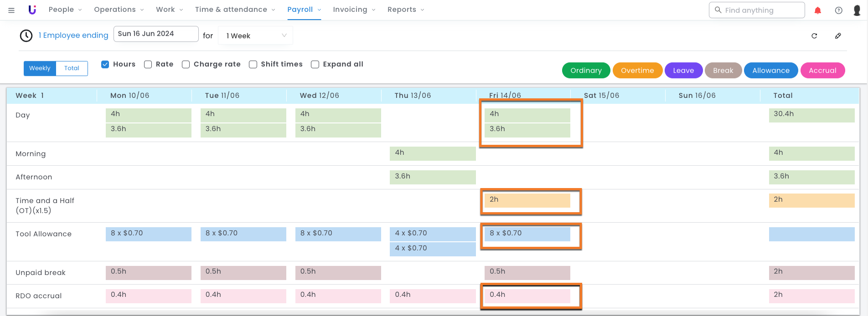The height and width of the screenshot is (316, 868).
Task: Open the hamburger navigation menu
Action: pyautogui.click(x=11, y=10)
